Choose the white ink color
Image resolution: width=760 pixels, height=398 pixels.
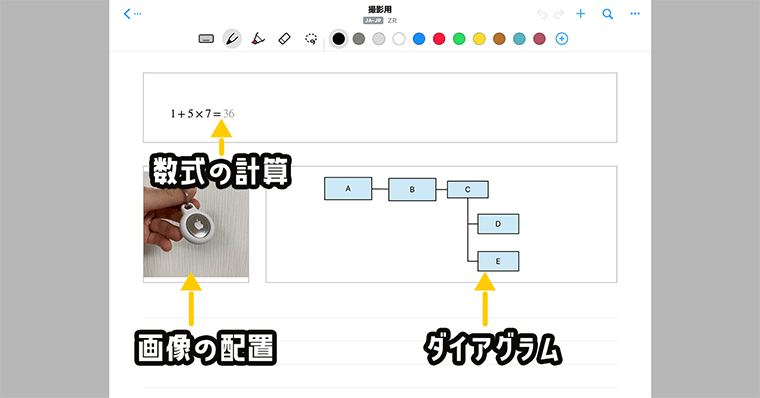[399, 39]
